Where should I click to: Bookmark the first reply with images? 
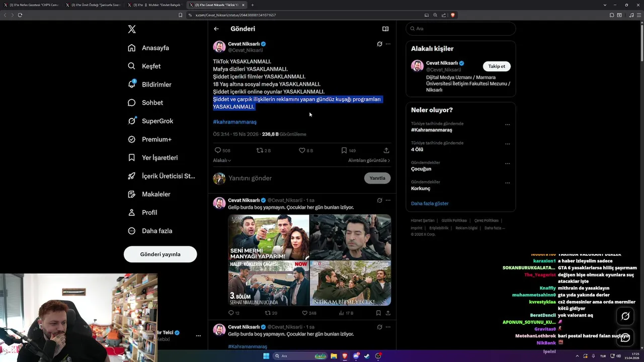pos(378,313)
